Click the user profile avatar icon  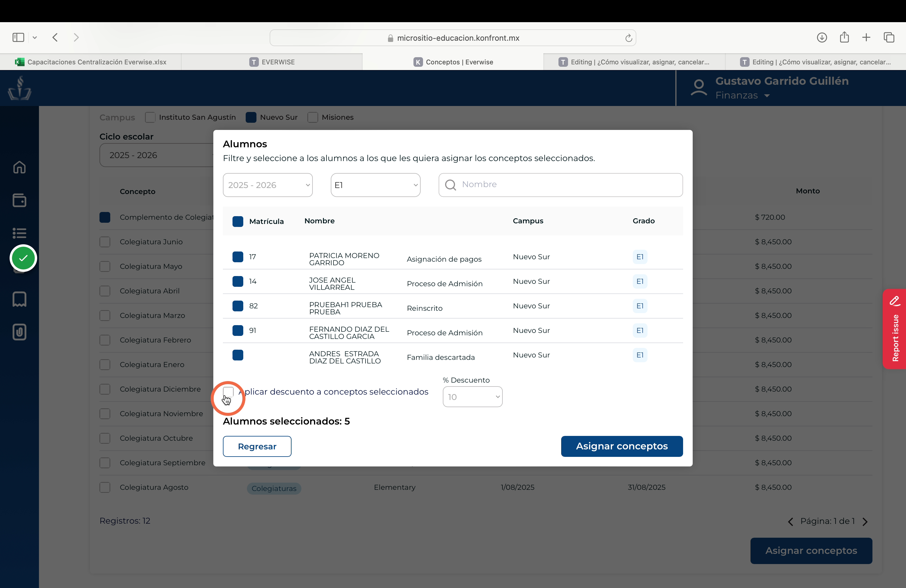699,88
